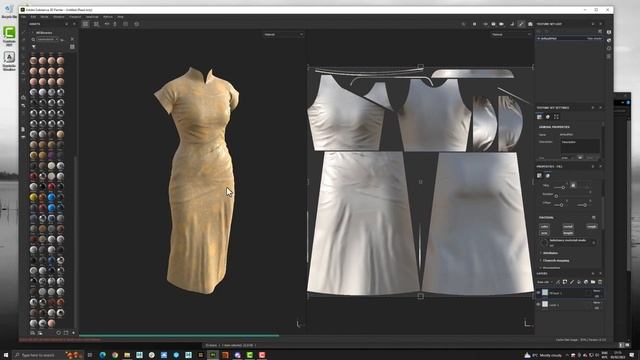Select the default texture set row
This screenshot has width=640, height=360.
[569, 38]
